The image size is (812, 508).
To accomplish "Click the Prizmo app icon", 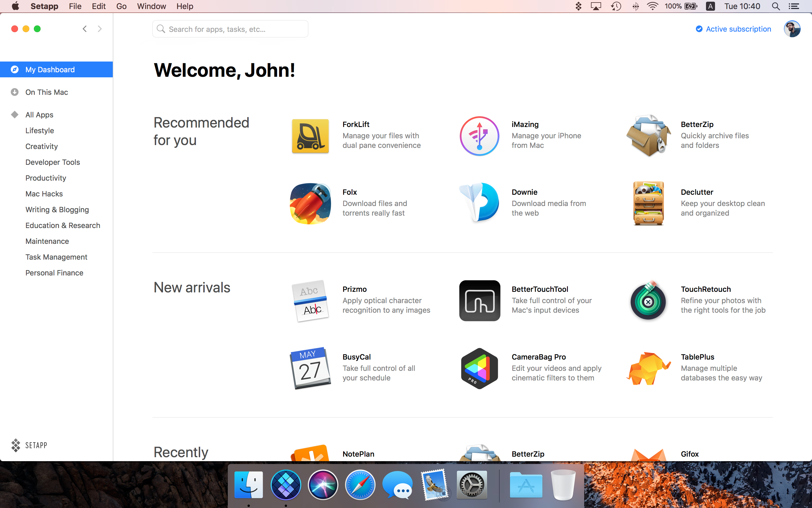I will tap(310, 301).
